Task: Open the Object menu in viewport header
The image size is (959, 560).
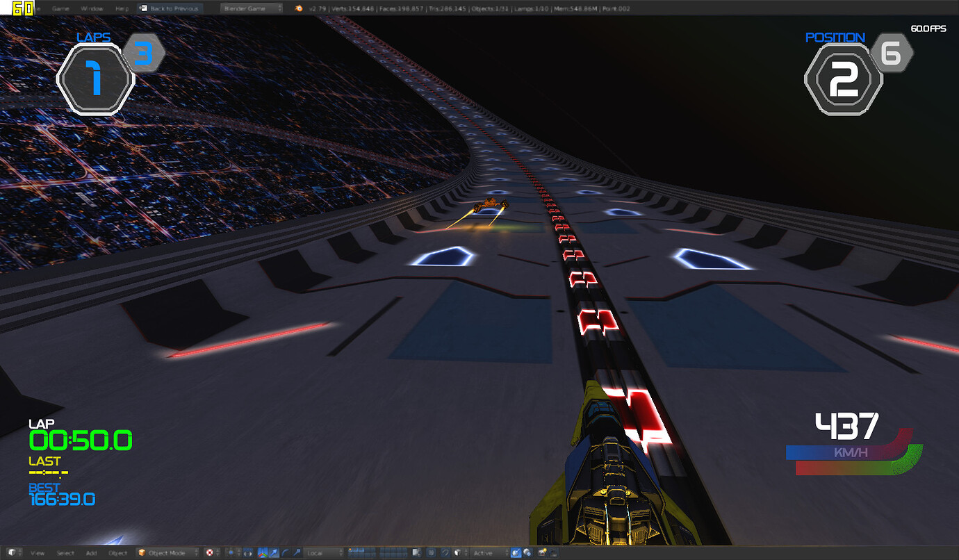Action: [x=117, y=553]
